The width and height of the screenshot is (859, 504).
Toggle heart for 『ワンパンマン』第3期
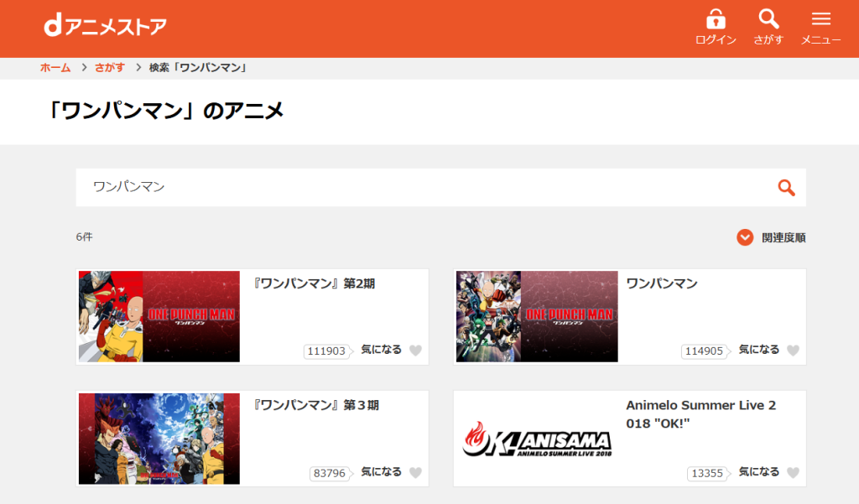pos(416,472)
